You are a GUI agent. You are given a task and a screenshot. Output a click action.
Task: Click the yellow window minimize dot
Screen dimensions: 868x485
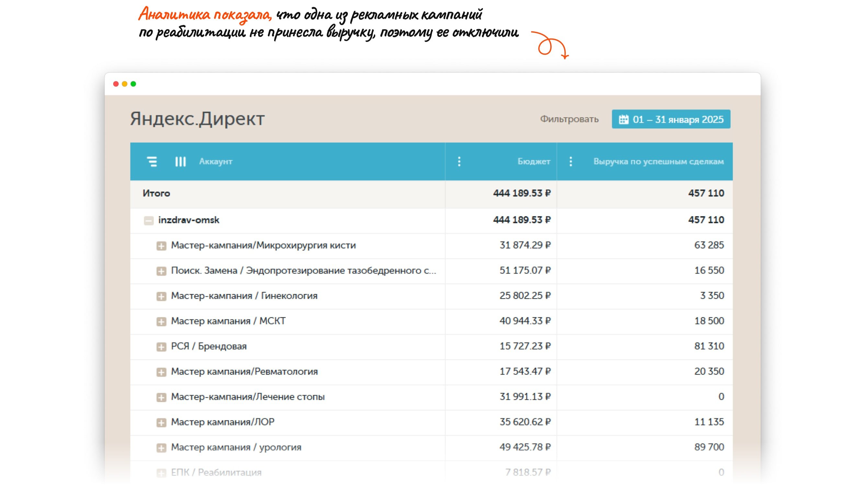[x=125, y=84]
